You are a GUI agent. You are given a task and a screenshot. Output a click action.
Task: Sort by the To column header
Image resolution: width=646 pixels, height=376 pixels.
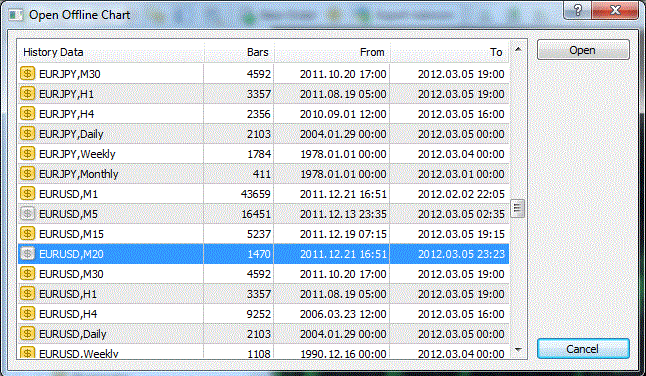click(x=450, y=52)
